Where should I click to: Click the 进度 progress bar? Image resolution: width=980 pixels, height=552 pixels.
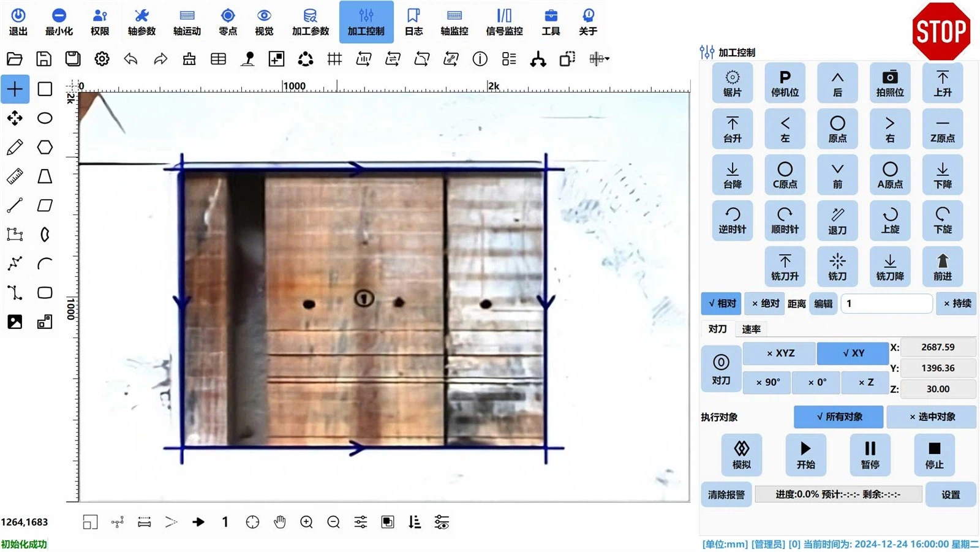pos(838,494)
